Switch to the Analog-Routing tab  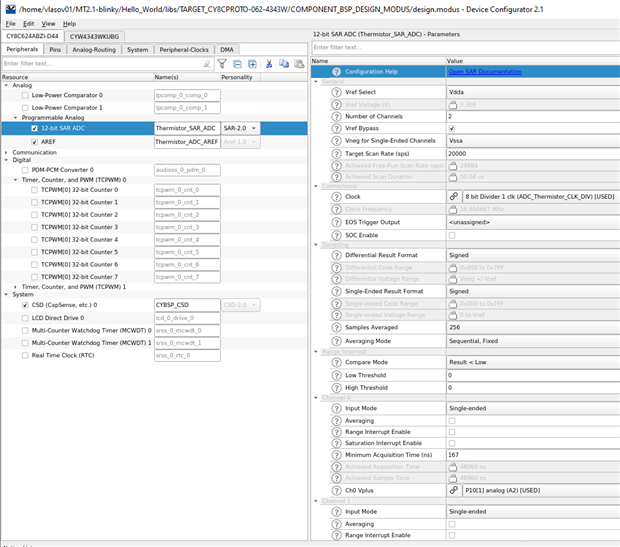[94, 49]
